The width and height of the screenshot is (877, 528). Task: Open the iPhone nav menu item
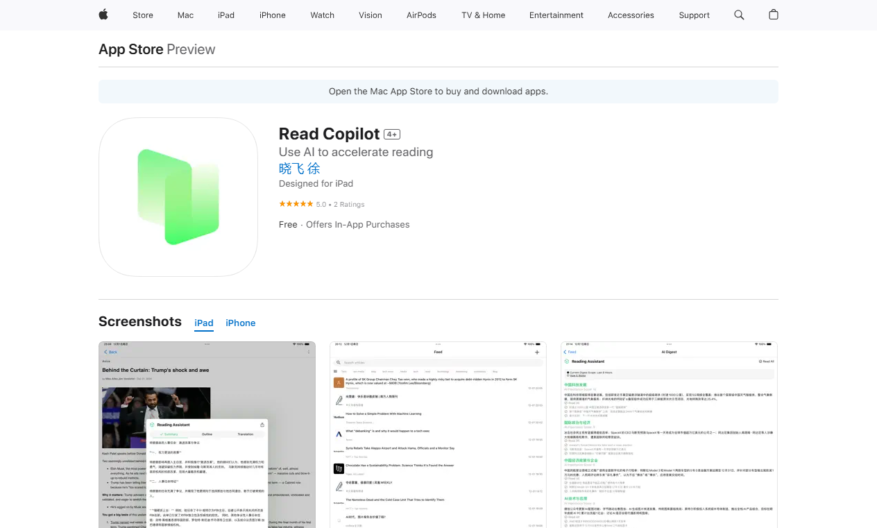click(272, 15)
